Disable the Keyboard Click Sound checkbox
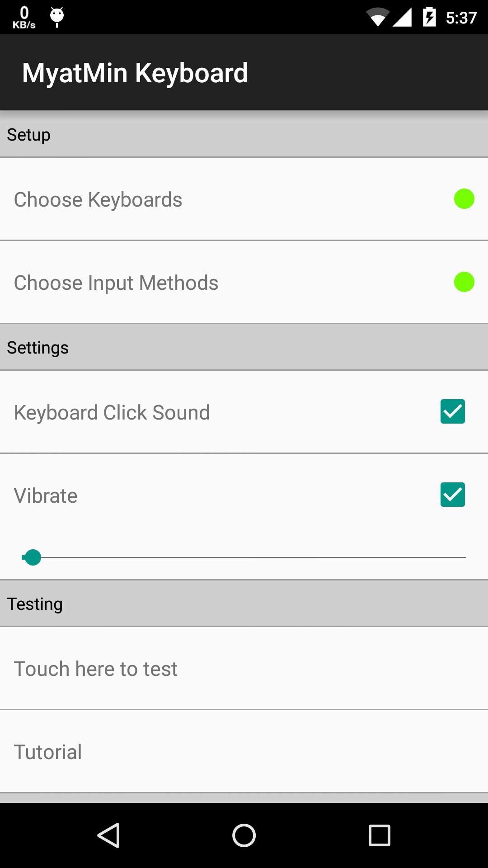488x868 pixels. 452,411
